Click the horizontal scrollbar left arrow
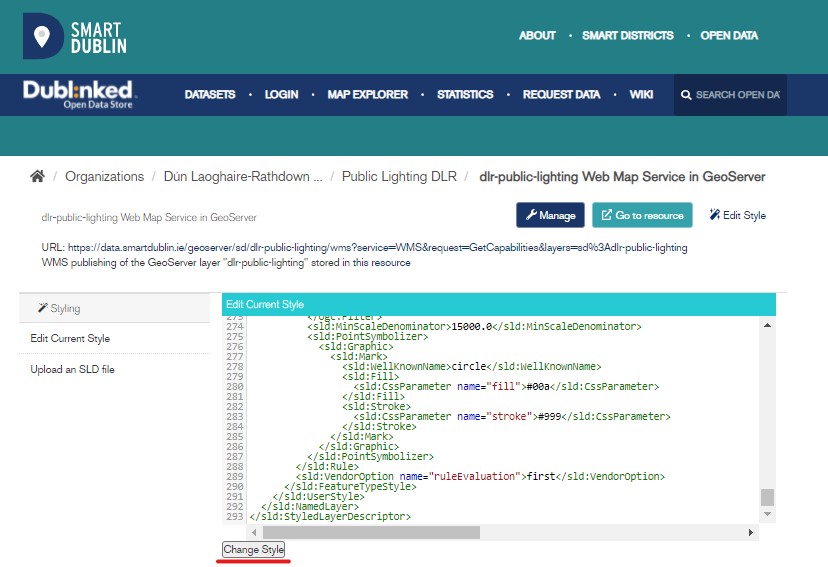 pos(230,533)
